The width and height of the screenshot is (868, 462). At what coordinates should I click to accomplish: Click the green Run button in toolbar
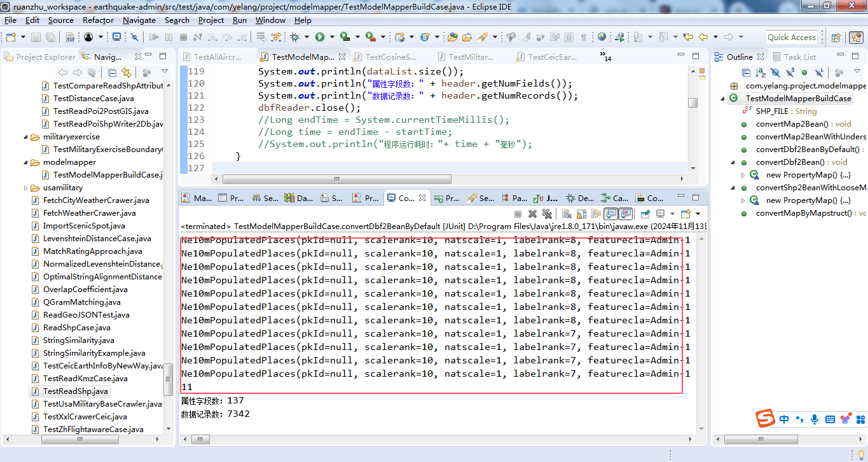pos(320,37)
